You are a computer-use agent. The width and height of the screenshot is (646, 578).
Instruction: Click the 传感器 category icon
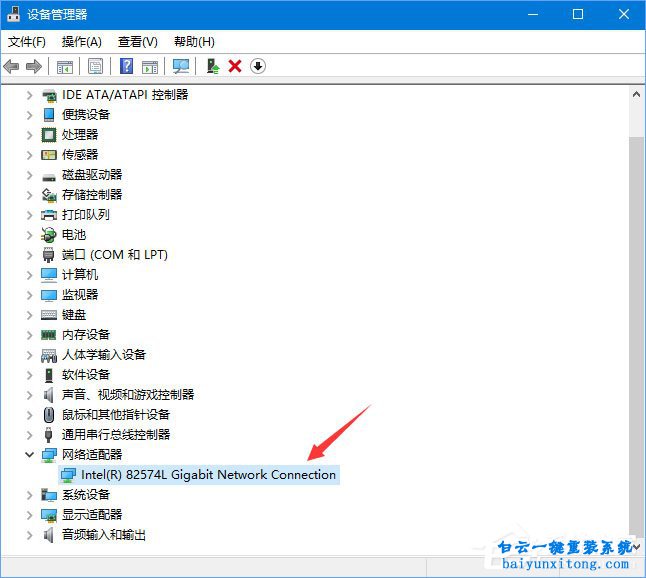[49, 155]
